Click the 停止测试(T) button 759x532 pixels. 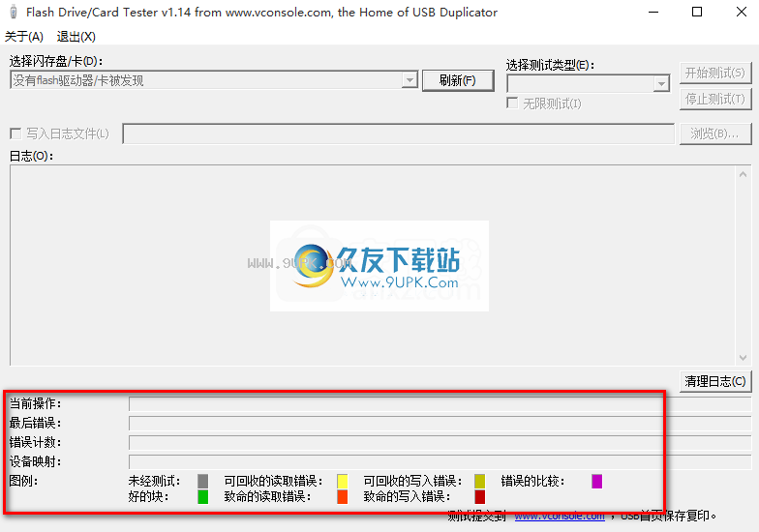pyautogui.click(x=714, y=99)
